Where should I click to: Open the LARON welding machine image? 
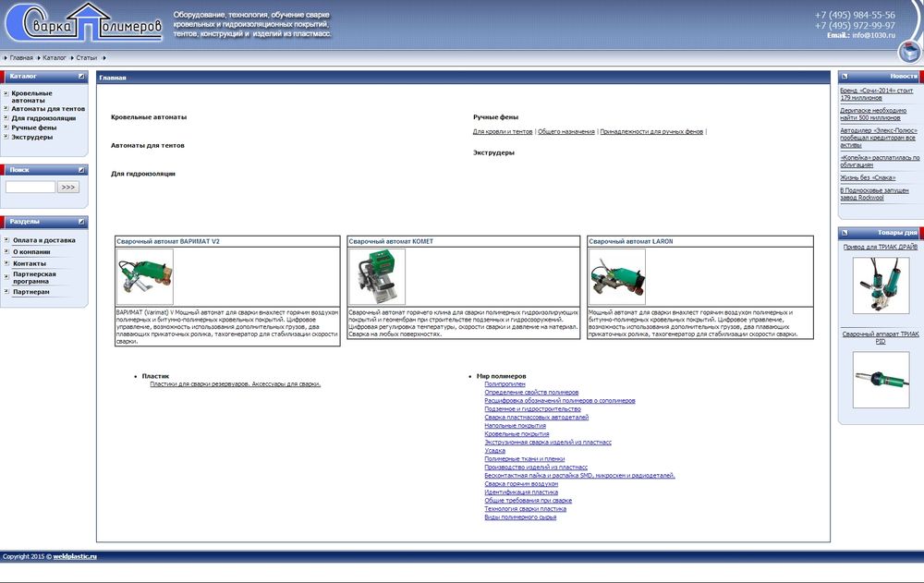tap(617, 276)
